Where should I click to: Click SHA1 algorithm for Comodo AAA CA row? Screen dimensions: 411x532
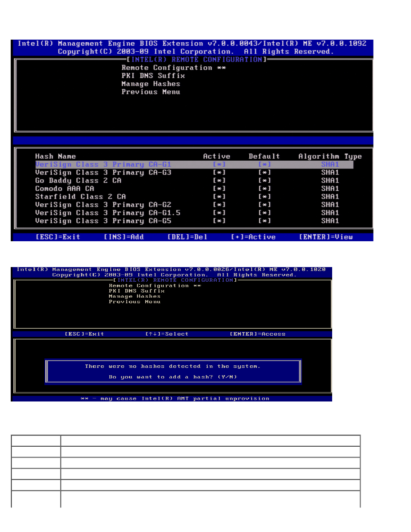pyautogui.click(x=330, y=189)
